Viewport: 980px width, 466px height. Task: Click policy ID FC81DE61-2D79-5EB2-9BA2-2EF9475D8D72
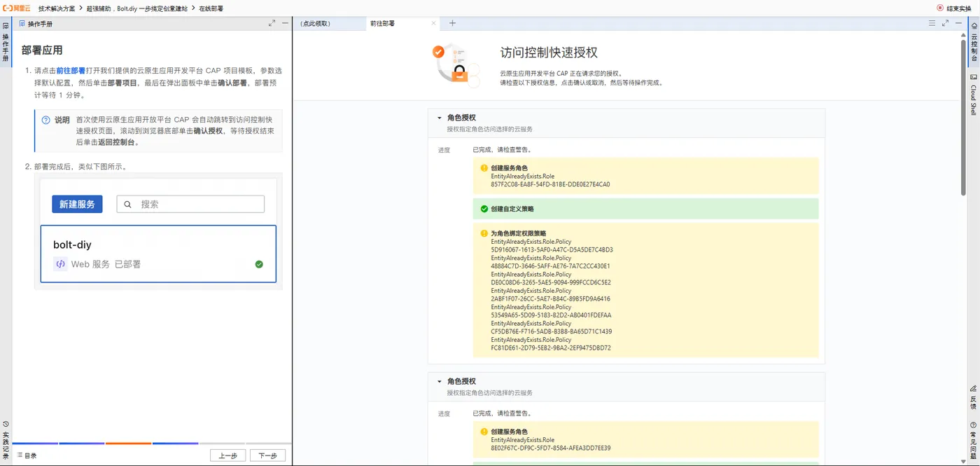click(x=551, y=348)
